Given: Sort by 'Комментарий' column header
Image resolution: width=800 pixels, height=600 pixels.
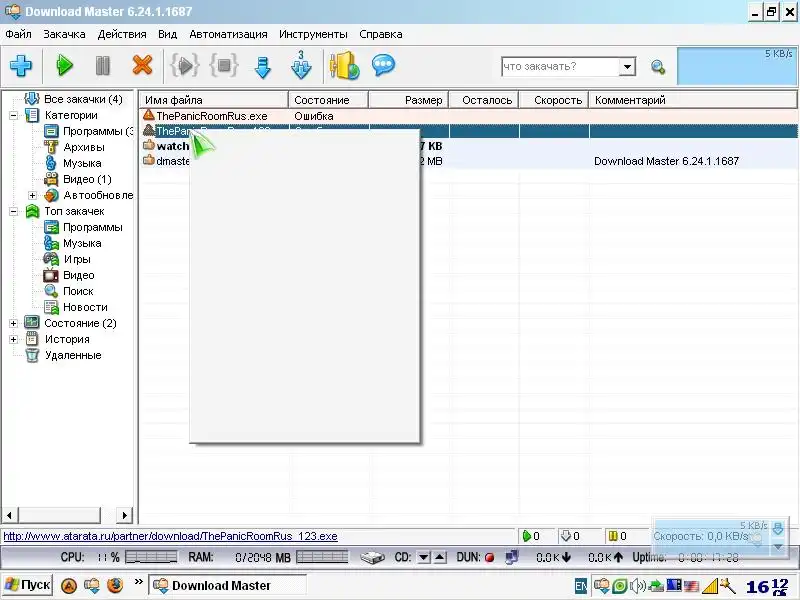Looking at the screenshot, I should (x=693, y=100).
